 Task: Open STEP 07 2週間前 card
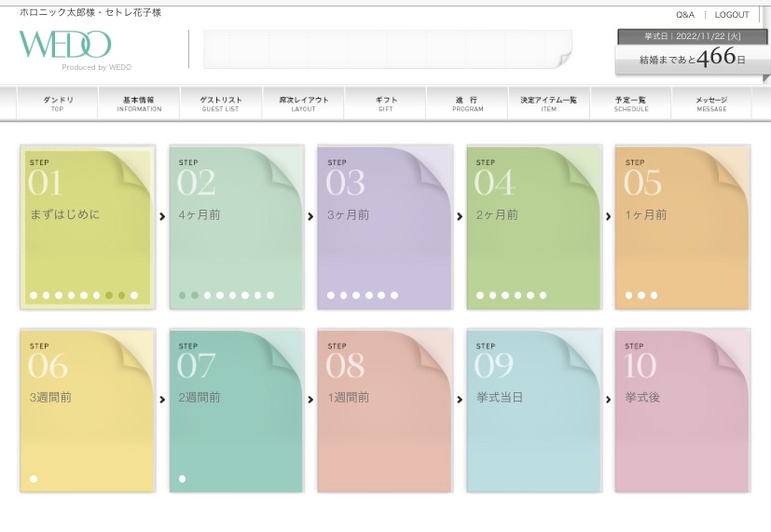pos(236,410)
